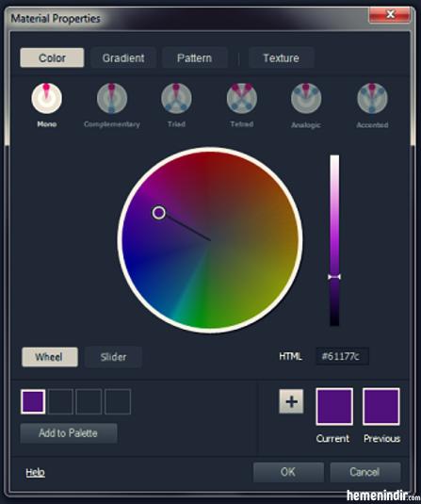Switch to the Gradient tab
Viewport: 421px width, 504px height.
tap(123, 57)
